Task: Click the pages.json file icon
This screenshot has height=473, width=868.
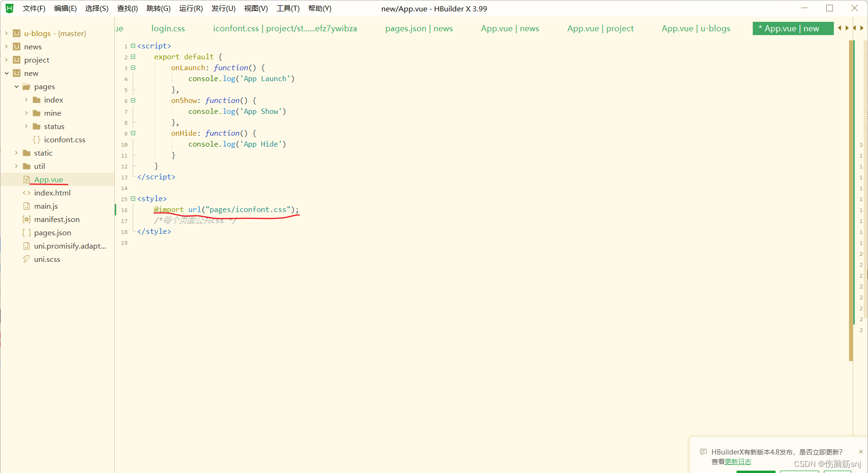Action: click(27, 232)
